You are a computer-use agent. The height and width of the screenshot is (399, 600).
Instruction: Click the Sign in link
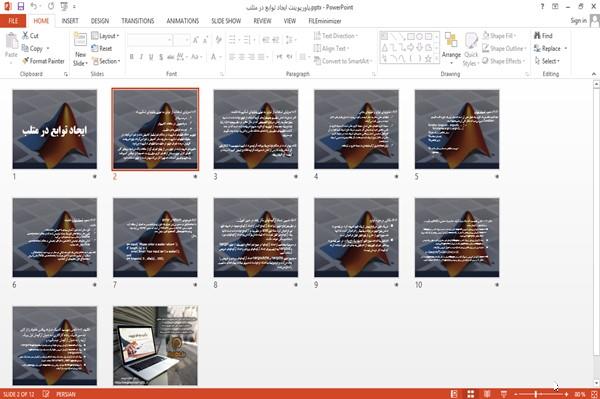tap(578, 20)
